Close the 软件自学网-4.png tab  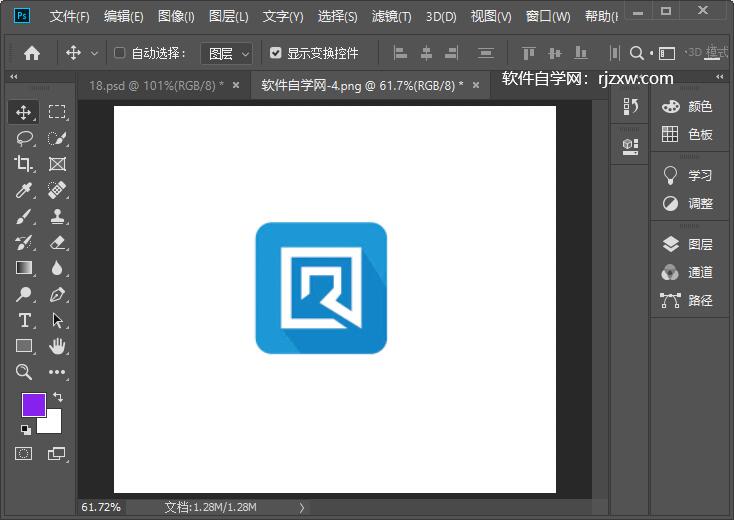[x=476, y=85]
